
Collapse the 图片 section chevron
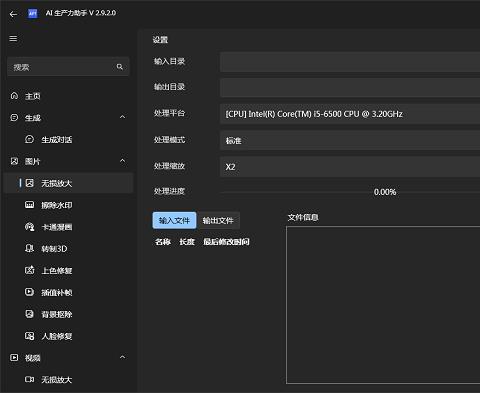point(122,161)
